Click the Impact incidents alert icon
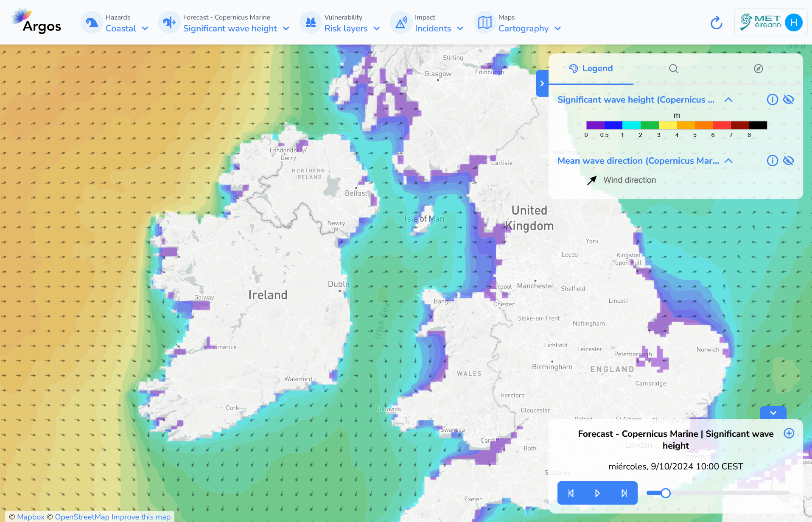The image size is (812, 522). pos(401,22)
